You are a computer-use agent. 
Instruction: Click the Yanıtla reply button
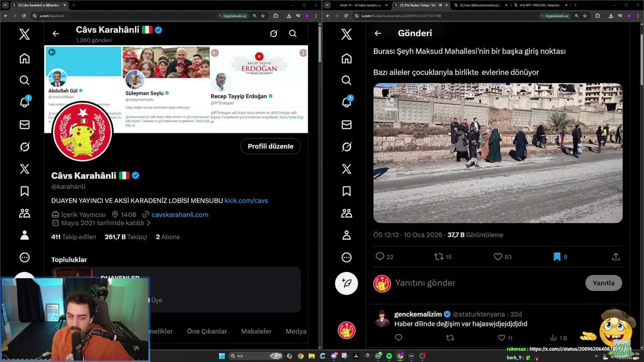coord(603,283)
